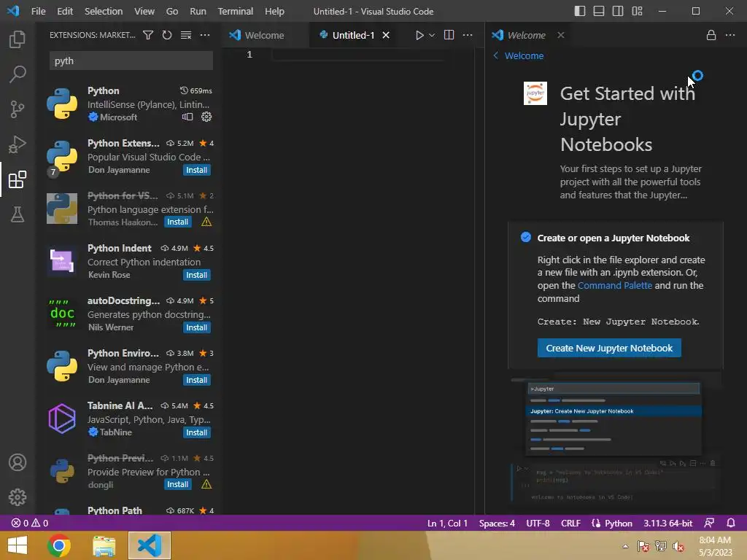
Task: Refresh the extensions list
Action: pos(167,35)
